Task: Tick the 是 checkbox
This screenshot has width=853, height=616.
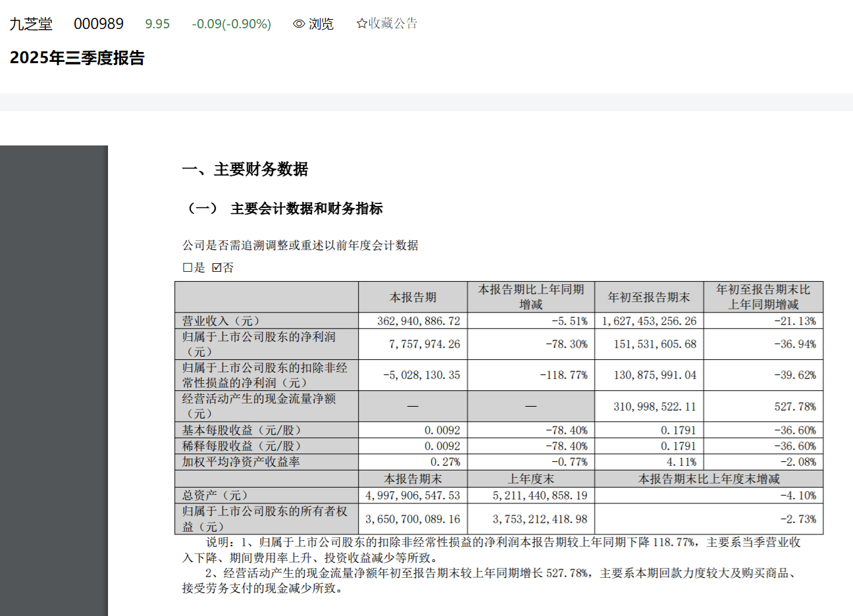Action: pyautogui.click(x=187, y=268)
